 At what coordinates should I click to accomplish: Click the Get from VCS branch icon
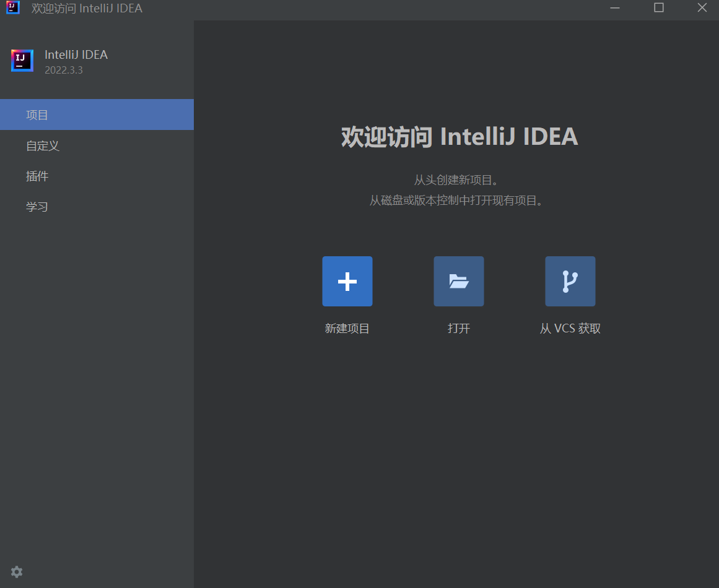pos(570,282)
